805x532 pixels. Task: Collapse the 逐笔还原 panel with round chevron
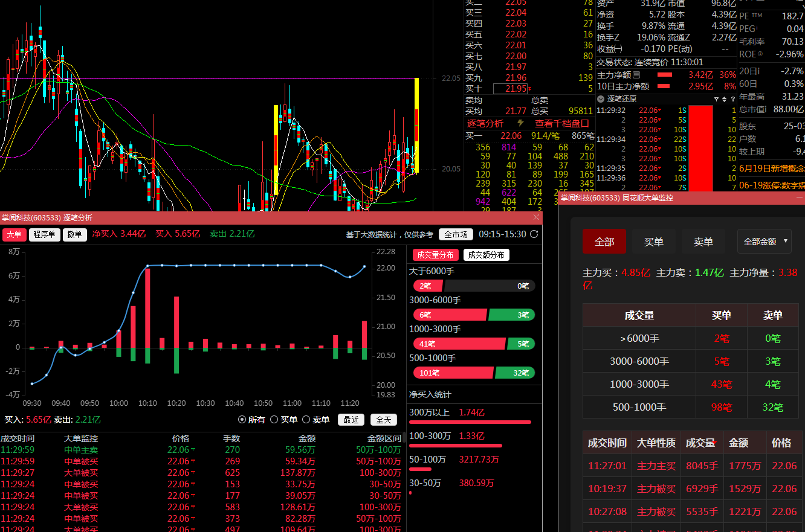click(x=601, y=99)
